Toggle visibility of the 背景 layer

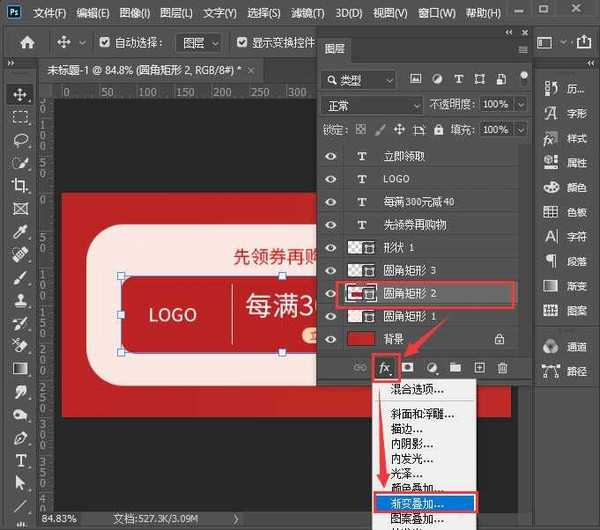(331, 339)
